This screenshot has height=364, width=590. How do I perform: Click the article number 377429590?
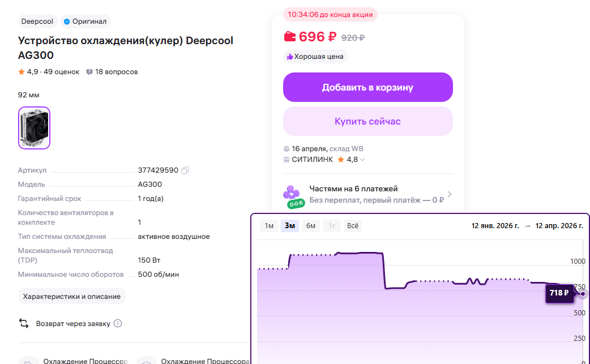(x=158, y=170)
